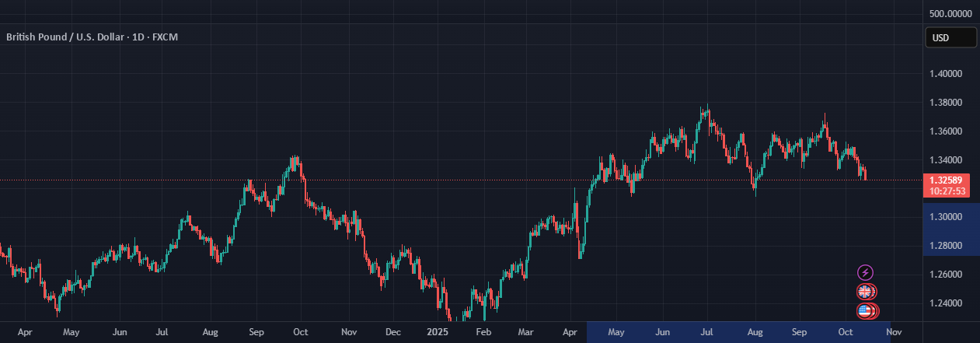The height and width of the screenshot is (343, 980).
Task: Click the Feb label on time axis
Action: pos(483,332)
